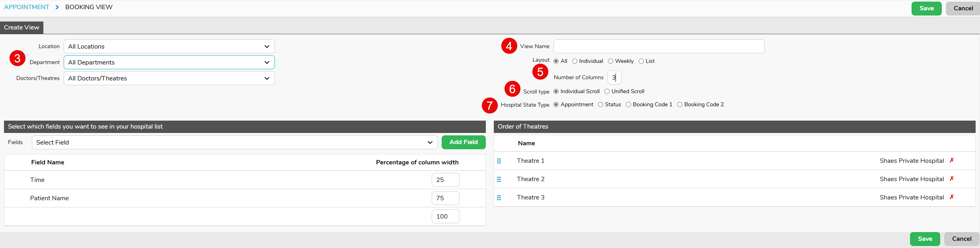The height and width of the screenshot is (248, 980).
Task: Open the Select Field dropdown
Action: tap(234, 143)
